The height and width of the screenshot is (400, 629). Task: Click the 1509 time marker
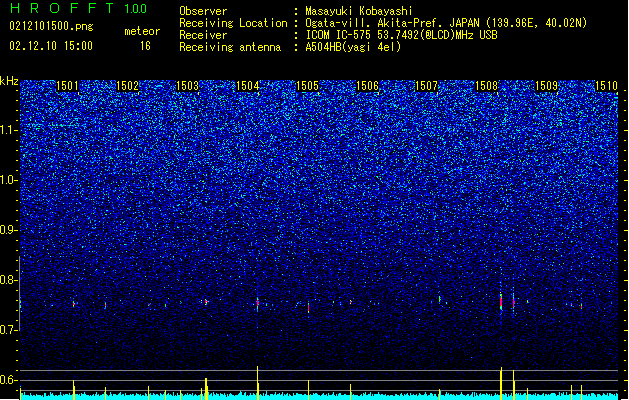pos(546,85)
